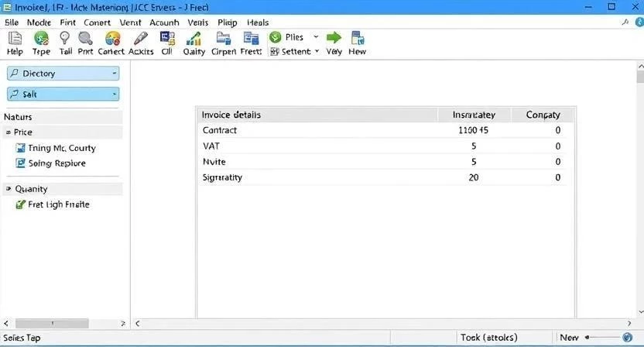
Task: Click the main area scroll left arrow
Action: (x=138, y=324)
